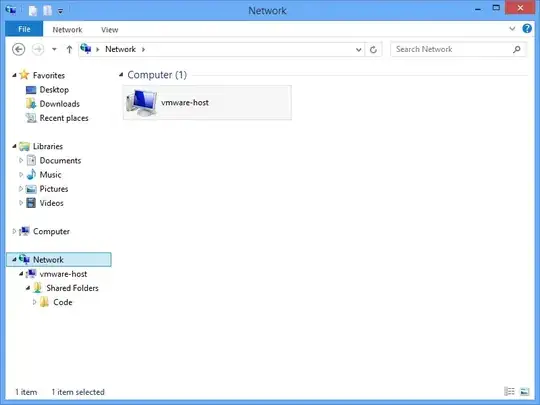
Task: Select the Music library
Action: point(50,175)
